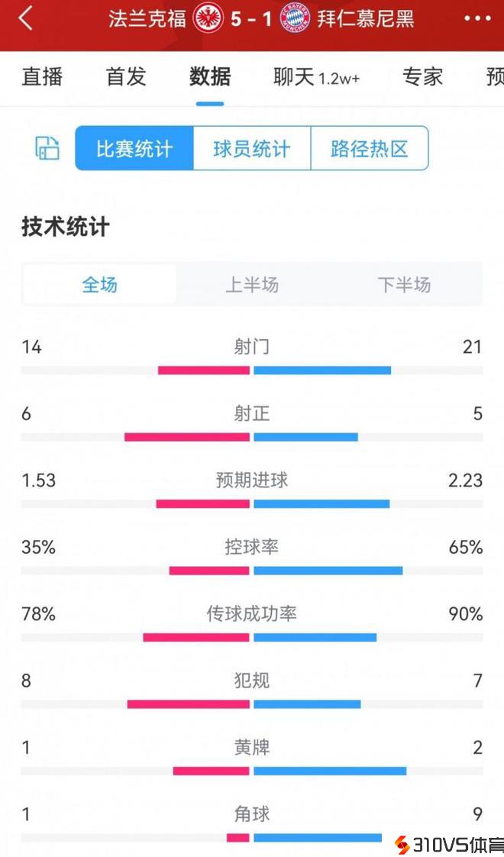Tap the back arrow icon
Viewport: 504px width, 857px height.
[x=26, y=19]
